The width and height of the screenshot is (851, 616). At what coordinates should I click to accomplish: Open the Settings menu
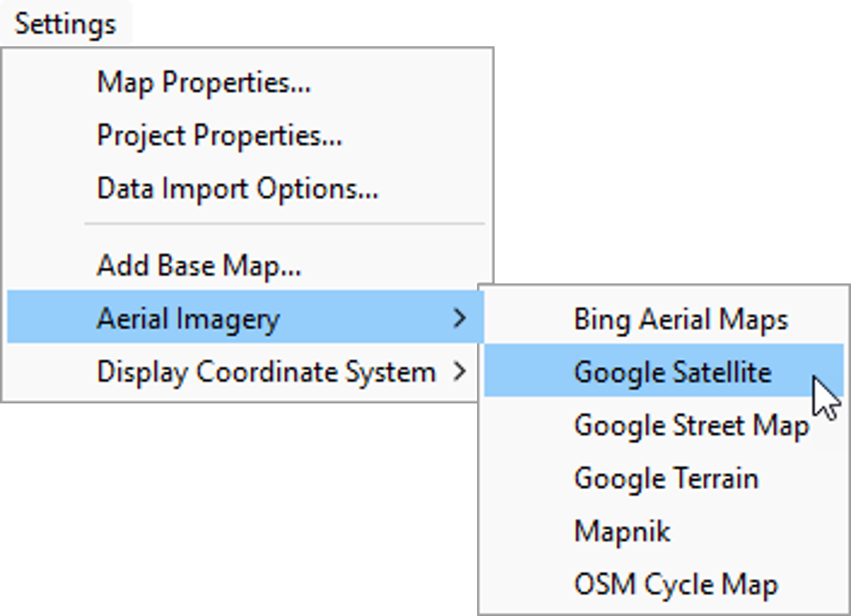point(66,24)
